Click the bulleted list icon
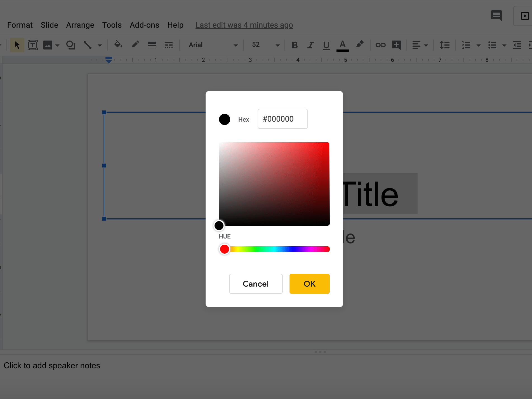Viewport: 532px width, 399px height. [492, 45]
